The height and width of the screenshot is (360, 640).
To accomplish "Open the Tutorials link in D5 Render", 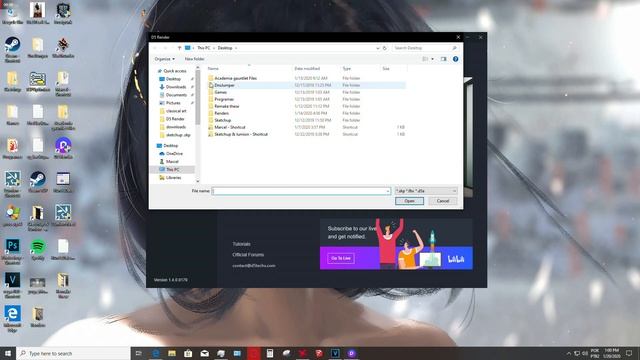I will [241, 244].
